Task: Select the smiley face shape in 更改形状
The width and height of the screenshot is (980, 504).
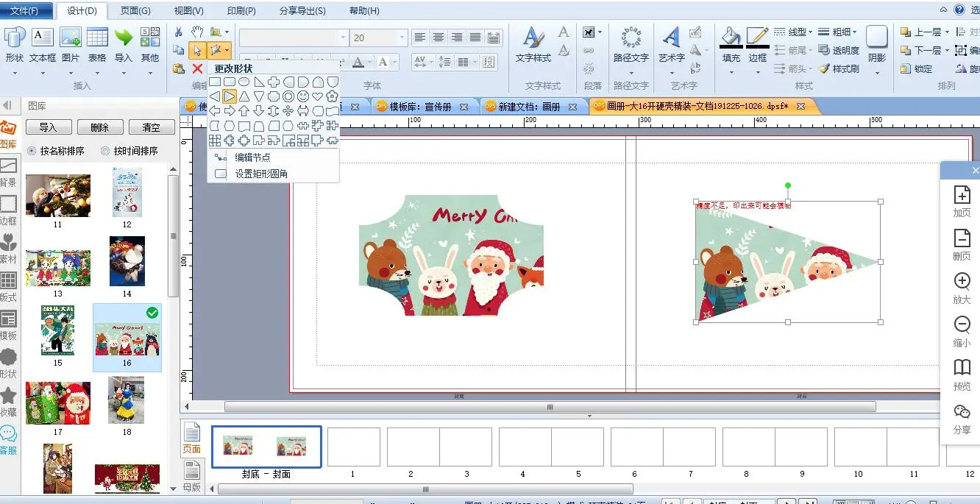Action: [303, 96]
